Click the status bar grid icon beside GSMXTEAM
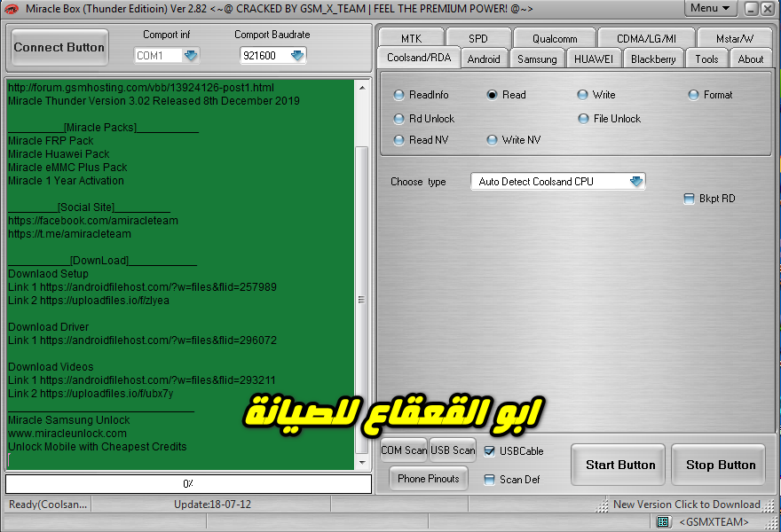Image resolution: width=781 pixels, height=532 pixels. 662,521
